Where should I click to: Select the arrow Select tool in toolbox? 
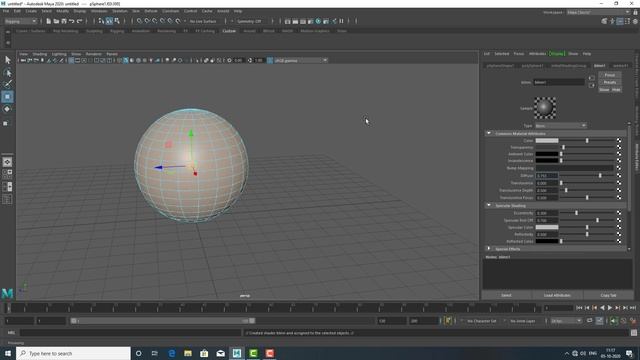(x=7, y=60)
